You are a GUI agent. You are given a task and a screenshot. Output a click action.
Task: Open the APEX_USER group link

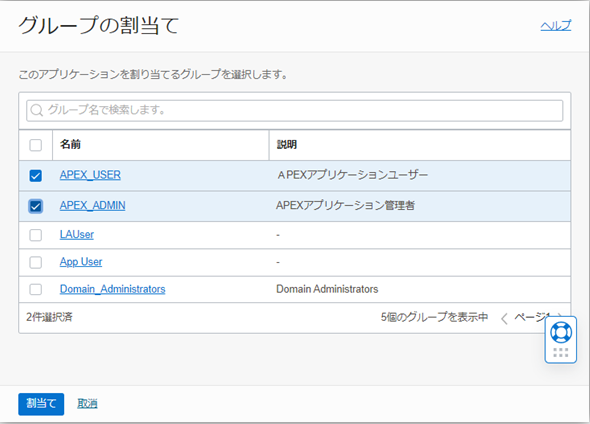[90, 175]
